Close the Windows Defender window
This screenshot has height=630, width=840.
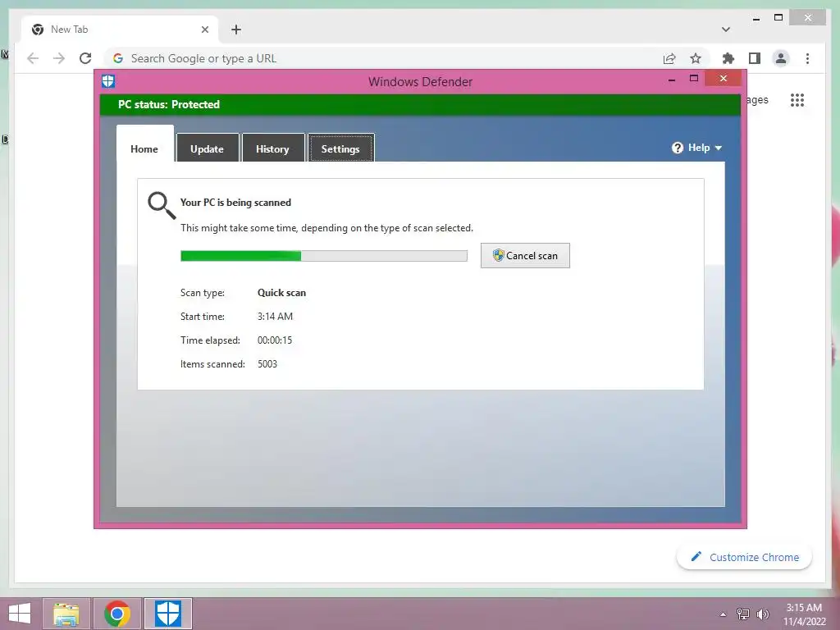click(x=724, y=79)
